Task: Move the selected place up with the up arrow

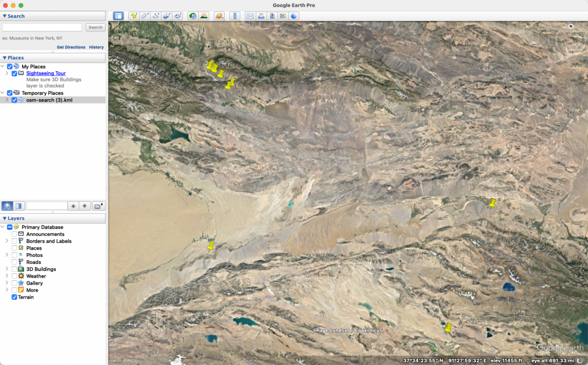Action: (x=73, y=206)
